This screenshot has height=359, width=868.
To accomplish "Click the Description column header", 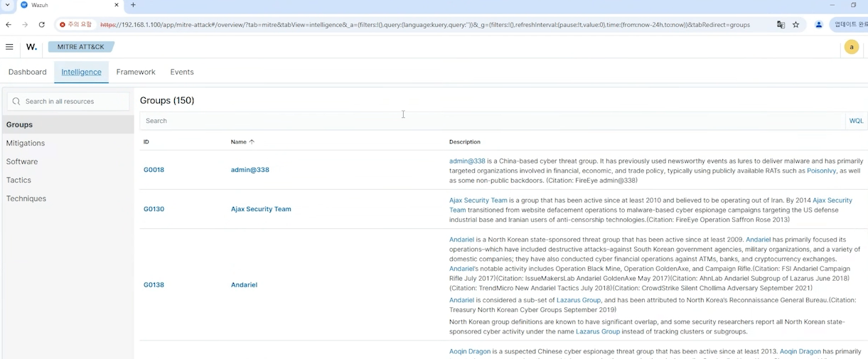I will point(465,142).
